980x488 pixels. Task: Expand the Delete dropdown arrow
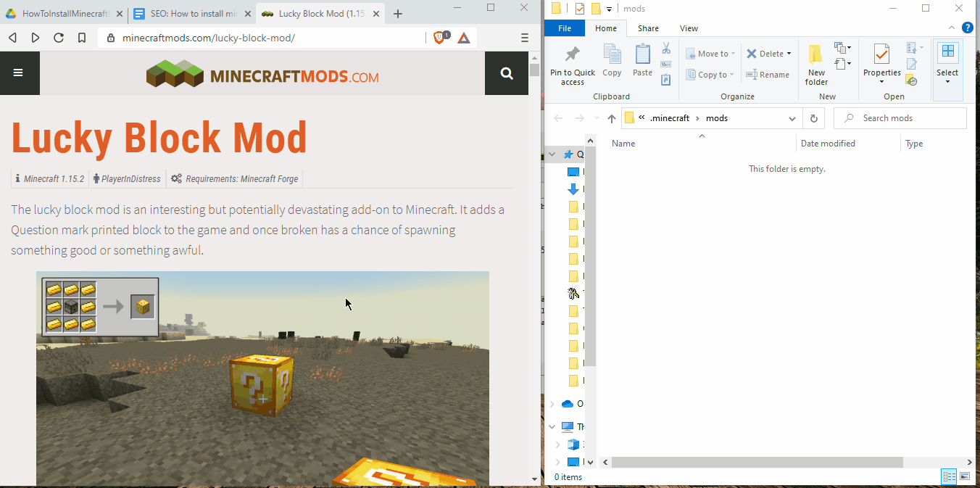(x=789, y=54)
